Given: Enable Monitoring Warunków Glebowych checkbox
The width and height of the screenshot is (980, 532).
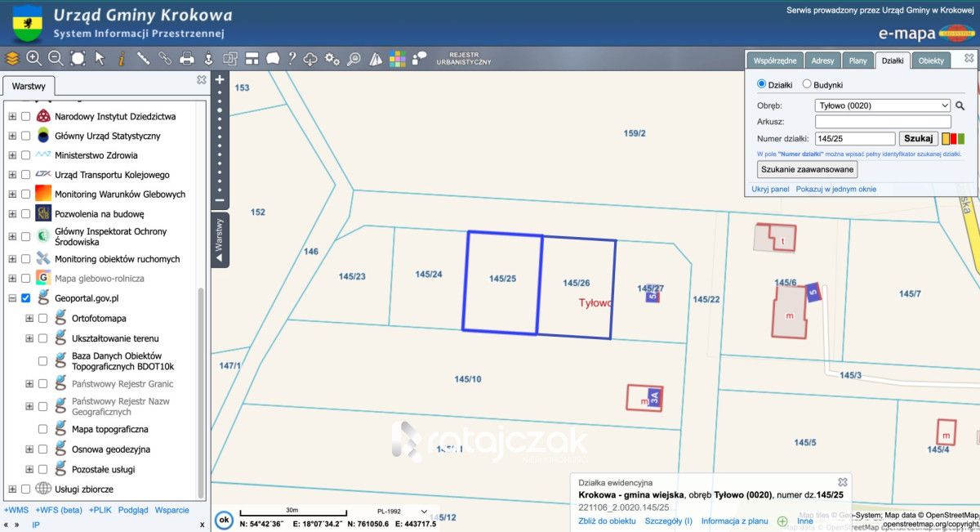Looking at the screenshot, I should pyautogui.click(x=26, y=194).
